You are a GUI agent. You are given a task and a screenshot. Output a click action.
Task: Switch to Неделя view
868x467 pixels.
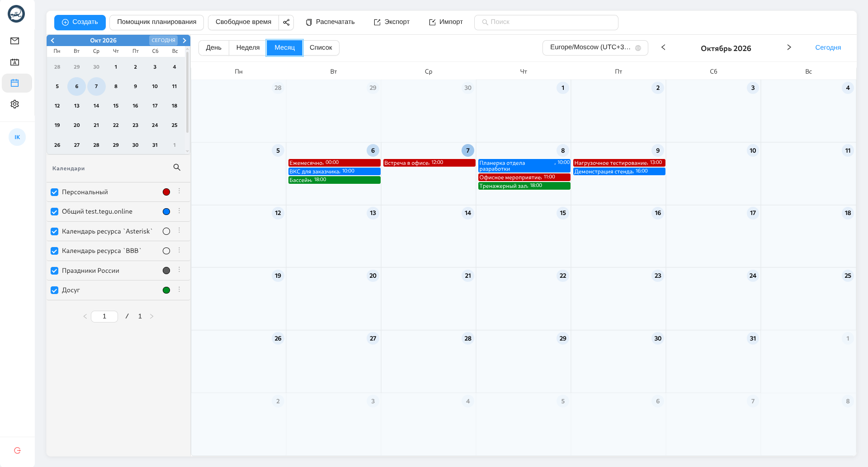248,48
